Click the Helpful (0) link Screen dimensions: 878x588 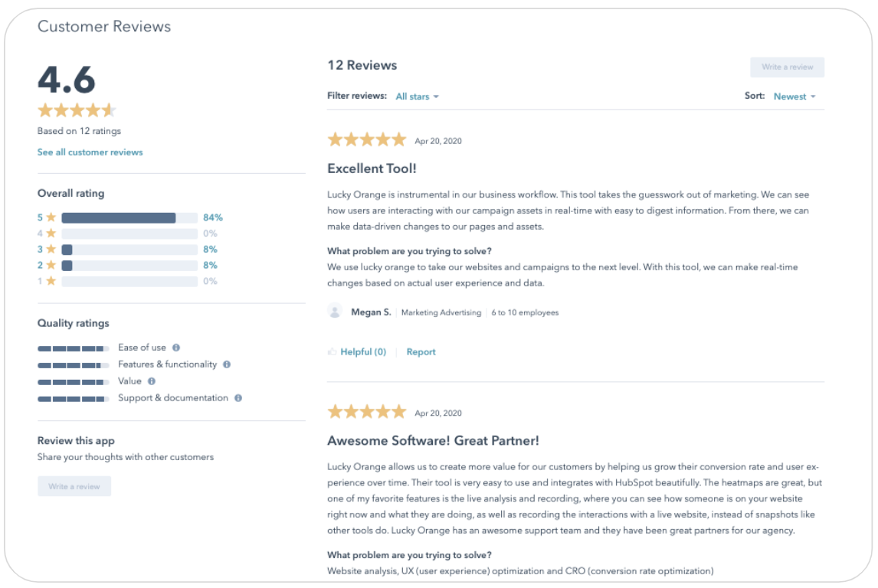point(363,352)
